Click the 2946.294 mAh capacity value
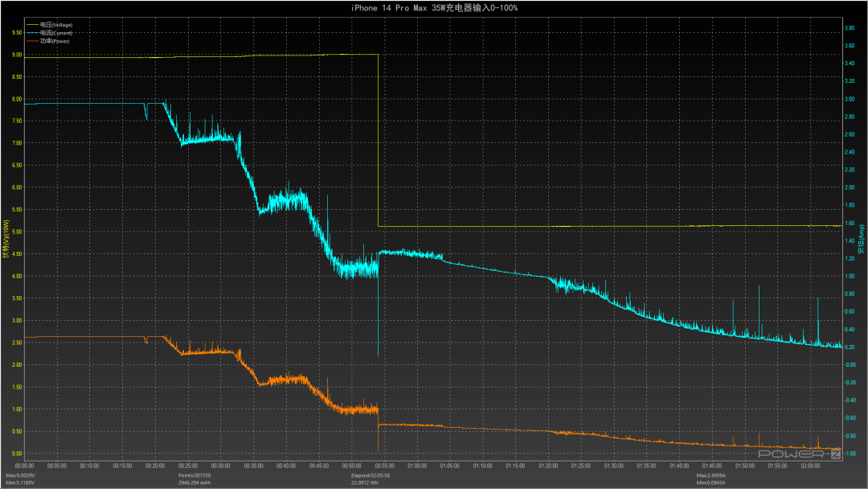Screen dimensions: 868x489 pos(194,483)
